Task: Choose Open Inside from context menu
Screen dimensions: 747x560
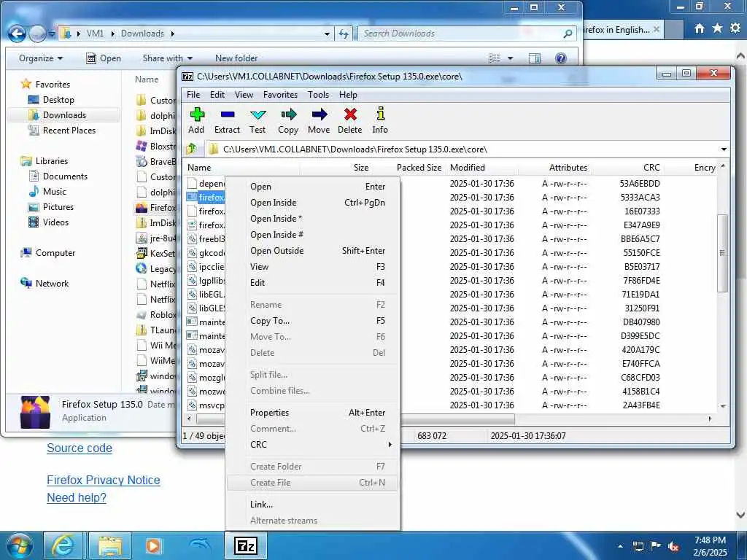Action: point(274,203)
